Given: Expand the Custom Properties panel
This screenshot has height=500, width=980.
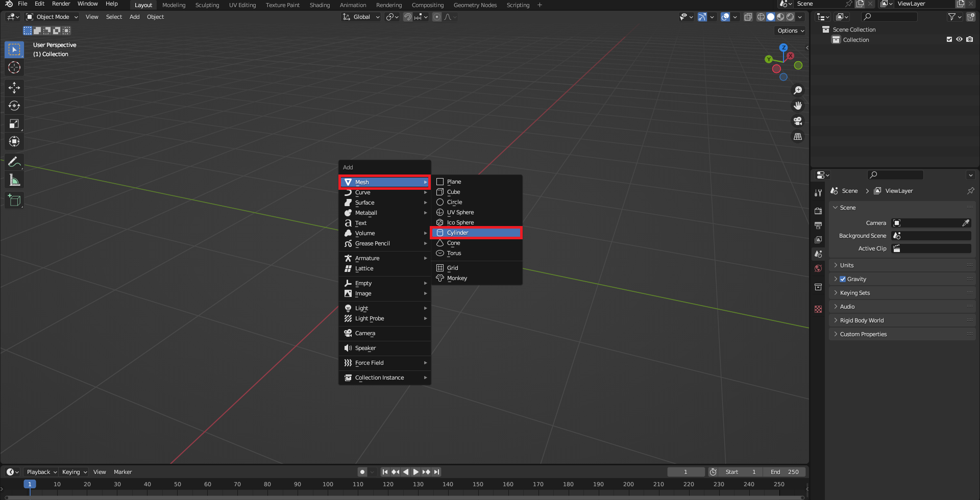Looking at the screenshot, I should pyautogui.click(x=902, y=334).
